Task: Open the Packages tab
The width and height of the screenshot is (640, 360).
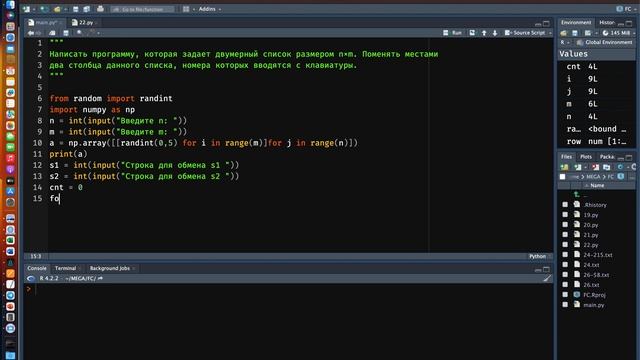Action: [x=607, y=157]
